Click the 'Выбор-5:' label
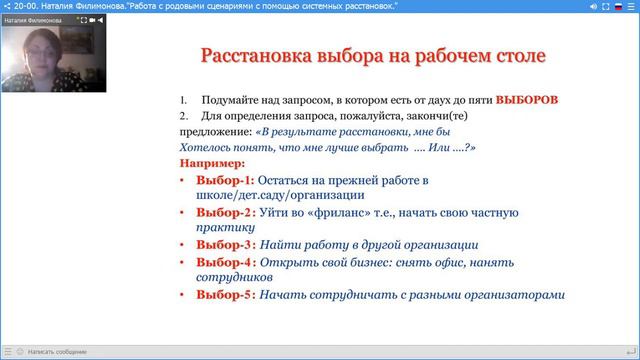 [226, 295]
